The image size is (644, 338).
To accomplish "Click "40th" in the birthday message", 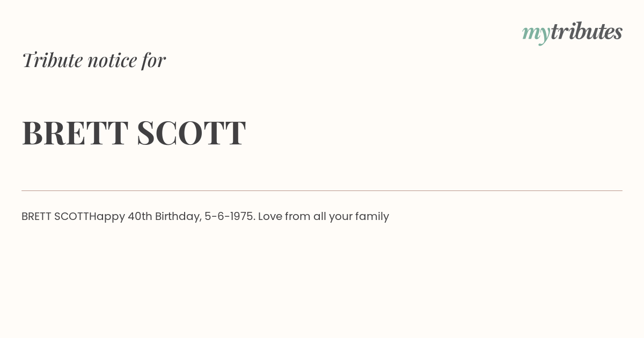I will pyautogui.click(x=140, y=216).
